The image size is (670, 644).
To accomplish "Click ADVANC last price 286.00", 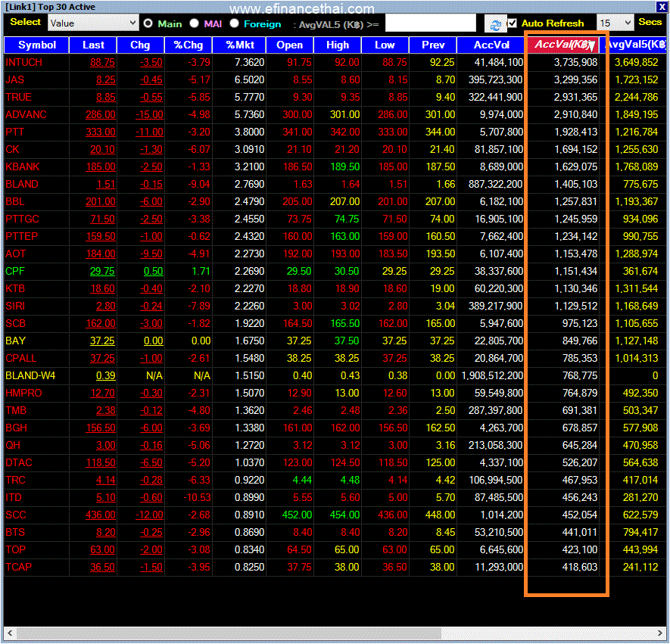I will coord(101,114).
